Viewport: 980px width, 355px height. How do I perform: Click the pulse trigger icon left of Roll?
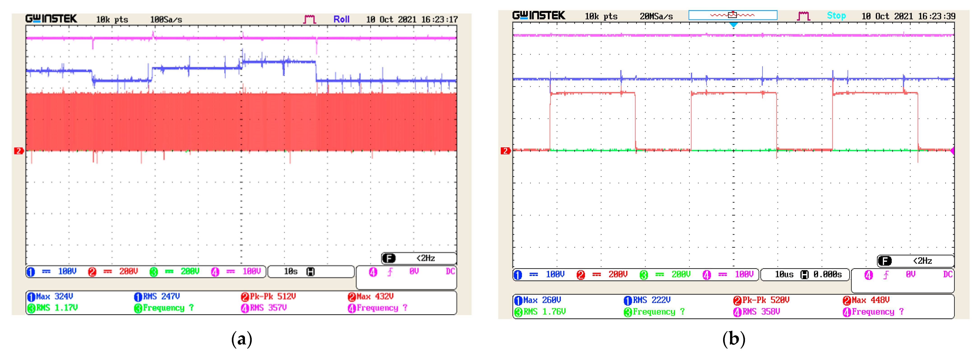pos(309,19)
